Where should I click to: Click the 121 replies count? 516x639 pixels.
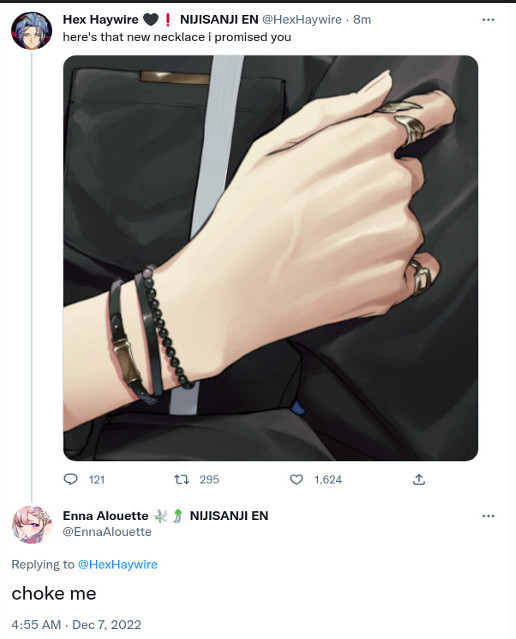click(x=97, y=480)
